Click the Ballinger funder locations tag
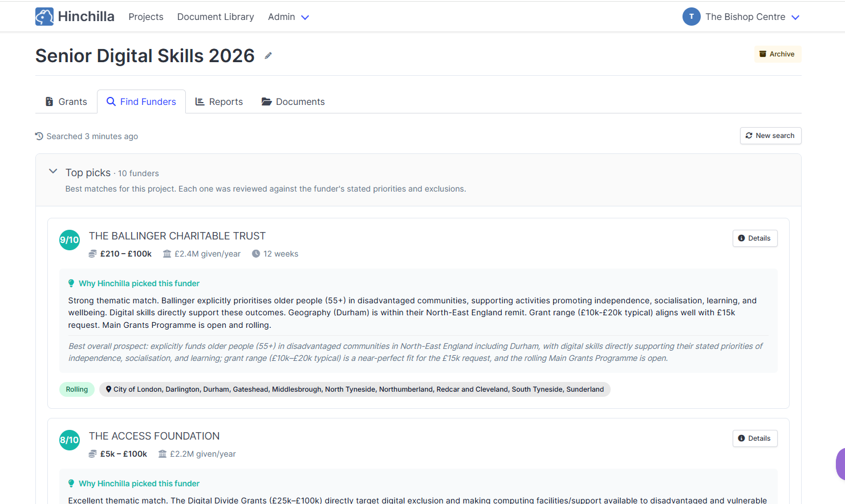 pos(355,389)
